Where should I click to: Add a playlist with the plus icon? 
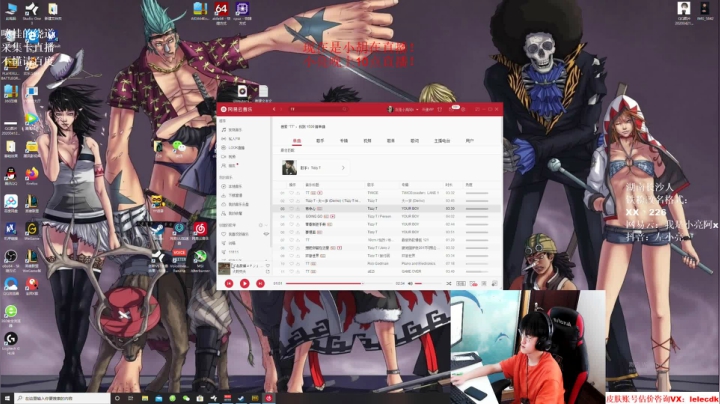point(260,225)
